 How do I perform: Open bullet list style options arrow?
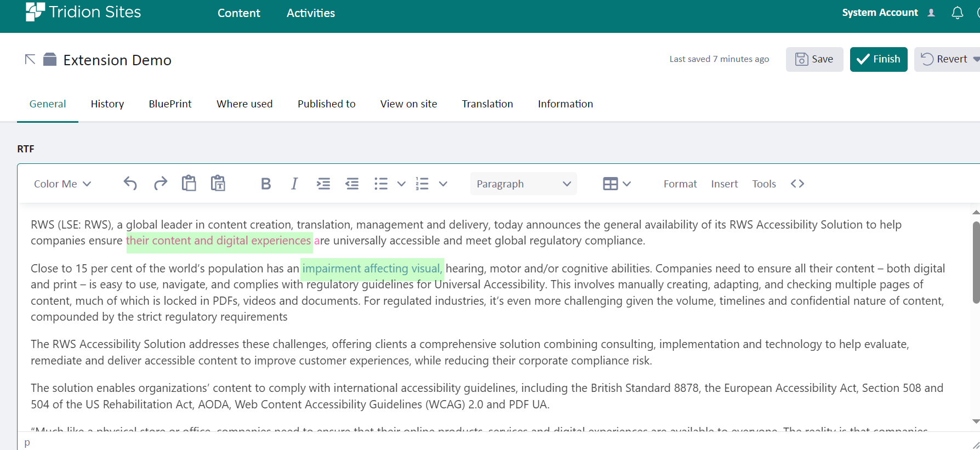point(401,184)
